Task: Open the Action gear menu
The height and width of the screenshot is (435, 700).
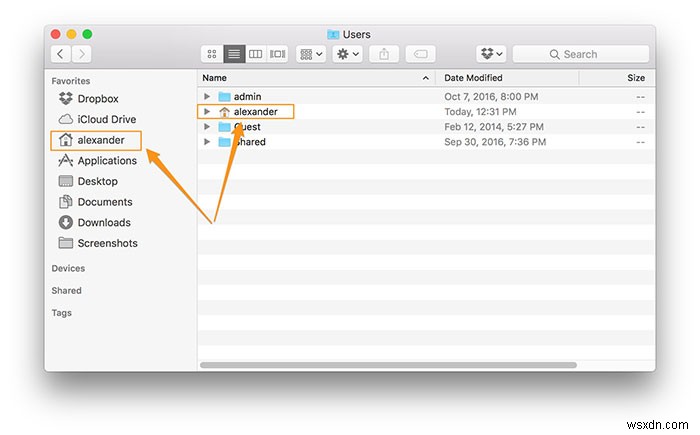Action: (348, 54)
